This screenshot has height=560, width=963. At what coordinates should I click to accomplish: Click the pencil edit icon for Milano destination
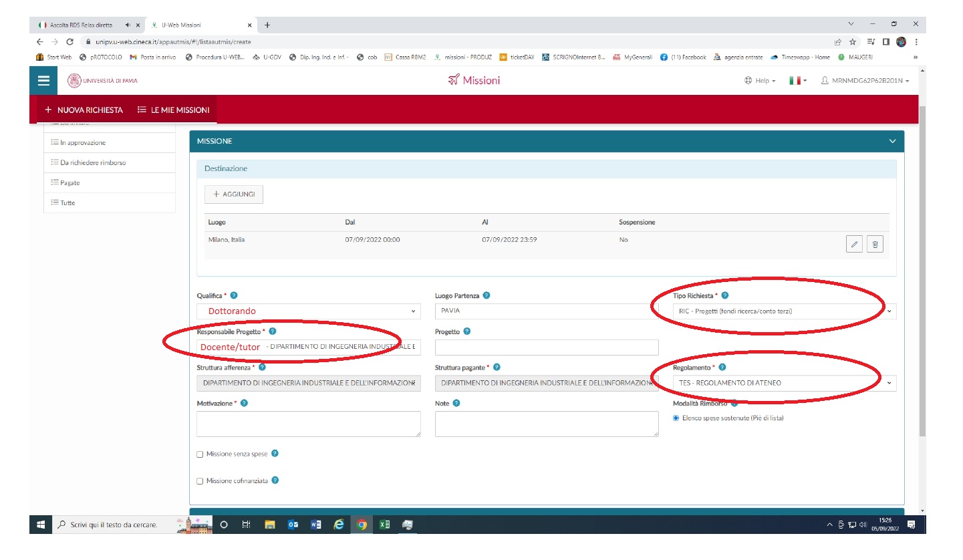[853, 245]
